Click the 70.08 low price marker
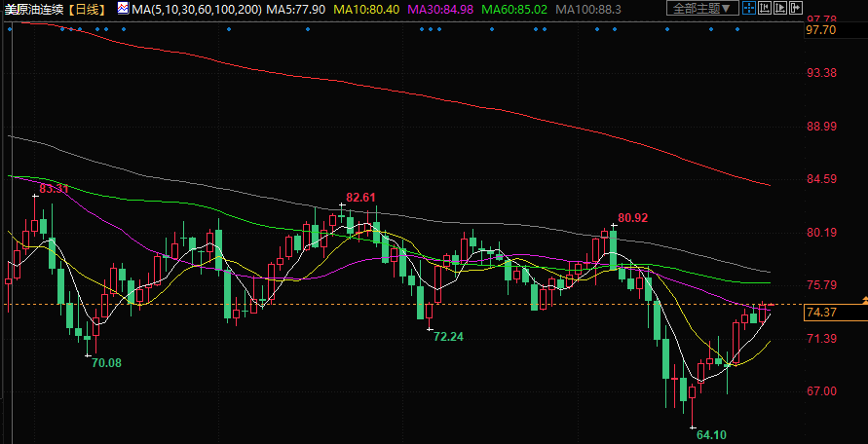The height and width of the screenshot is (444, 868). pos(106,362)
